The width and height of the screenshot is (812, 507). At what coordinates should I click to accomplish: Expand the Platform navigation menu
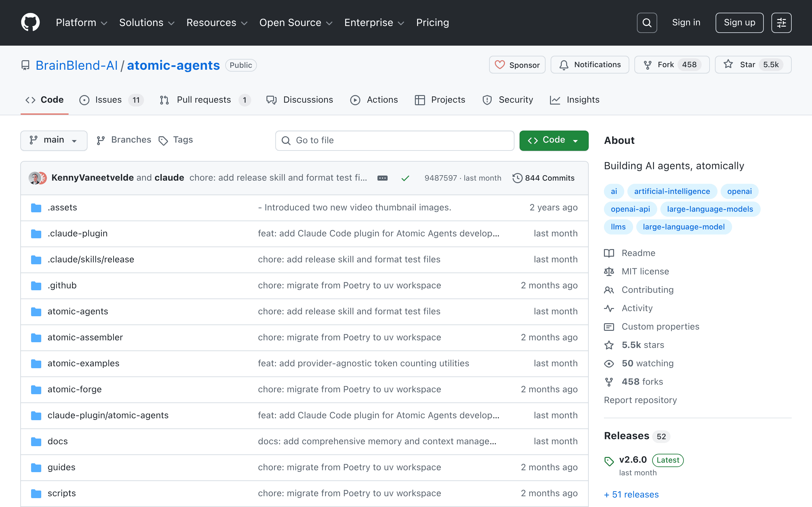coord(82,22)
